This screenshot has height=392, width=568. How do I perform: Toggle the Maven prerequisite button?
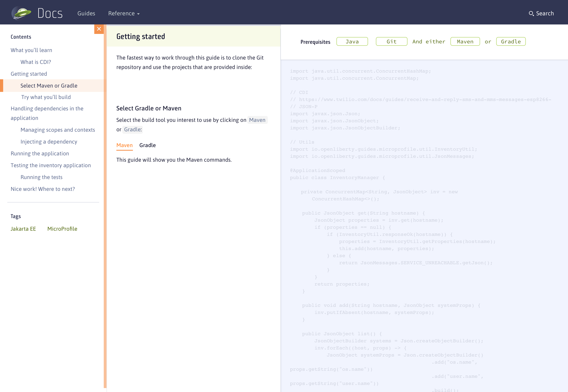pyautogui.click(x=465, y=41)
